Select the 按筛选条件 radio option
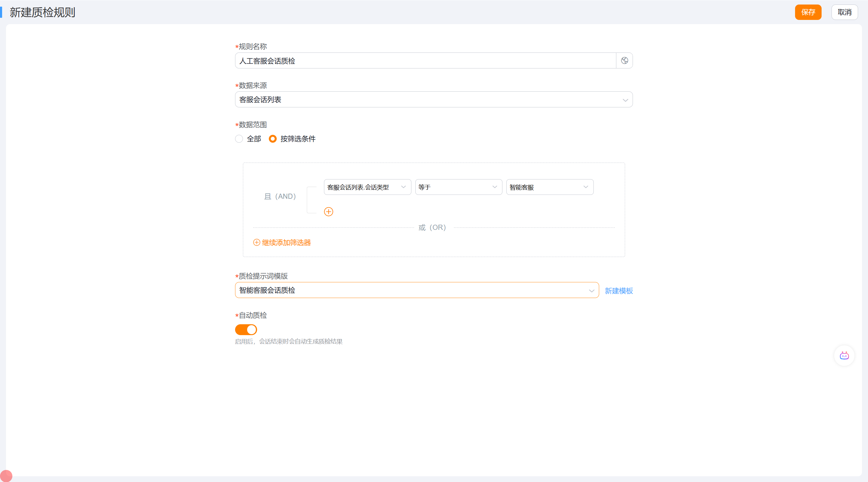868x482 pixels. pos(272,139)
